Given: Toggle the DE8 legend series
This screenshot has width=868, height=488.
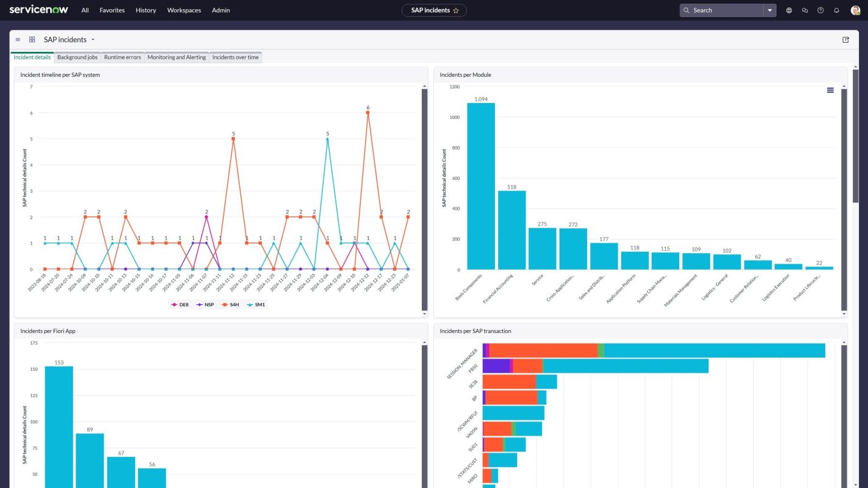Looking at the screenshot, I should click(180, 304).
